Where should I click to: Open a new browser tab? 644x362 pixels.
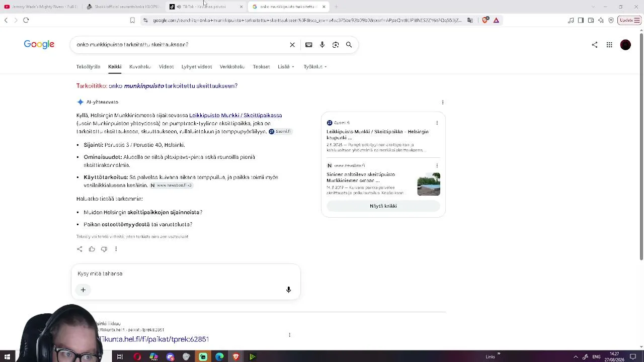pyautogui.click(x=336, y=7)
